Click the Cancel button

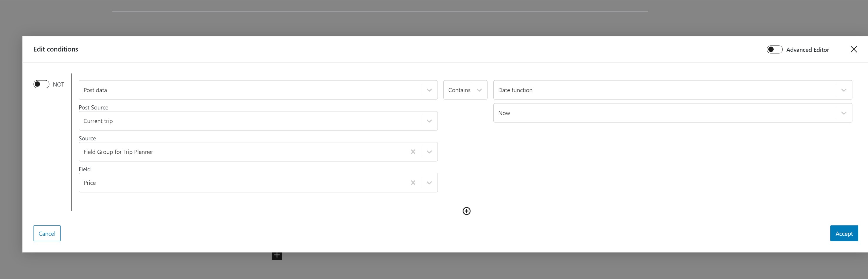(x=47, y=233)
